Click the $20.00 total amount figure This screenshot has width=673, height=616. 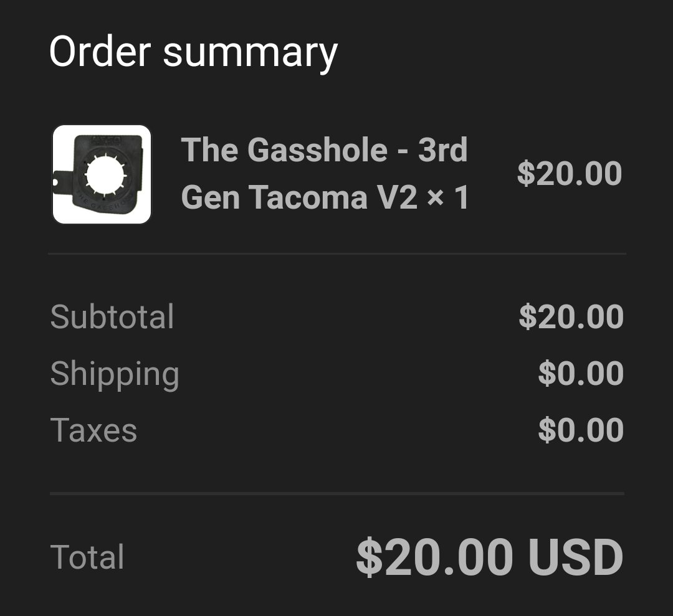point(434,557)
